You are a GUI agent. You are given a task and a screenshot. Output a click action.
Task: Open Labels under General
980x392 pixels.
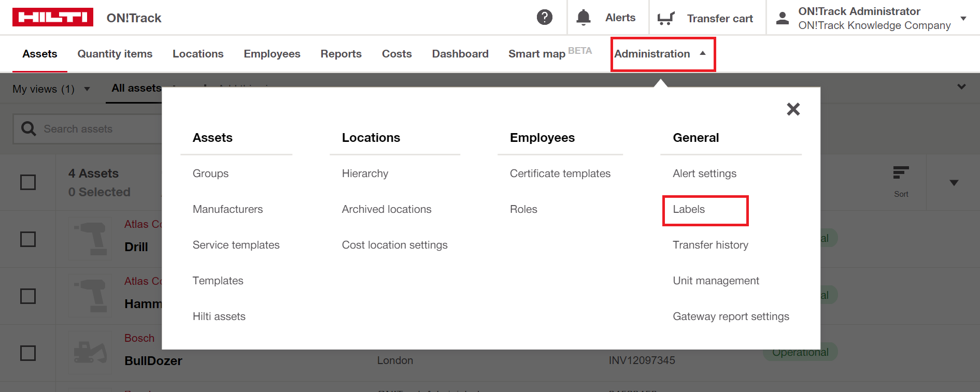[689, 209]
